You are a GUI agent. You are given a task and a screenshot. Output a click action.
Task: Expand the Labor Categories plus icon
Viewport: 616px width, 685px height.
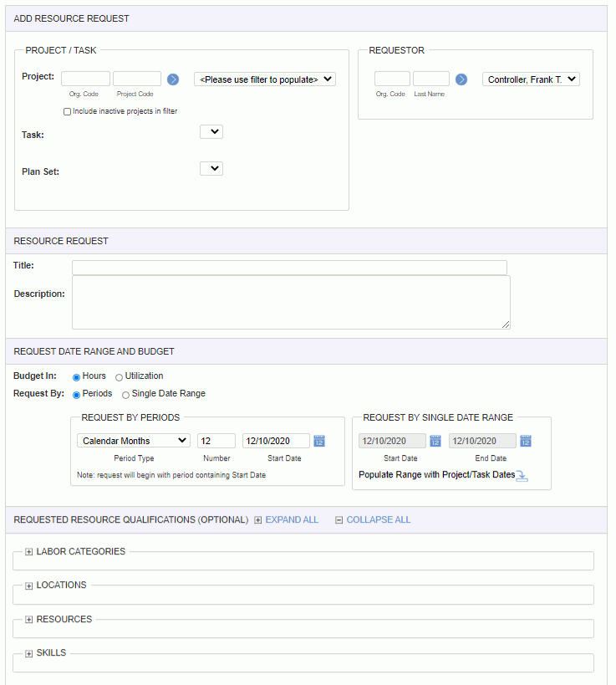point(28,552)
